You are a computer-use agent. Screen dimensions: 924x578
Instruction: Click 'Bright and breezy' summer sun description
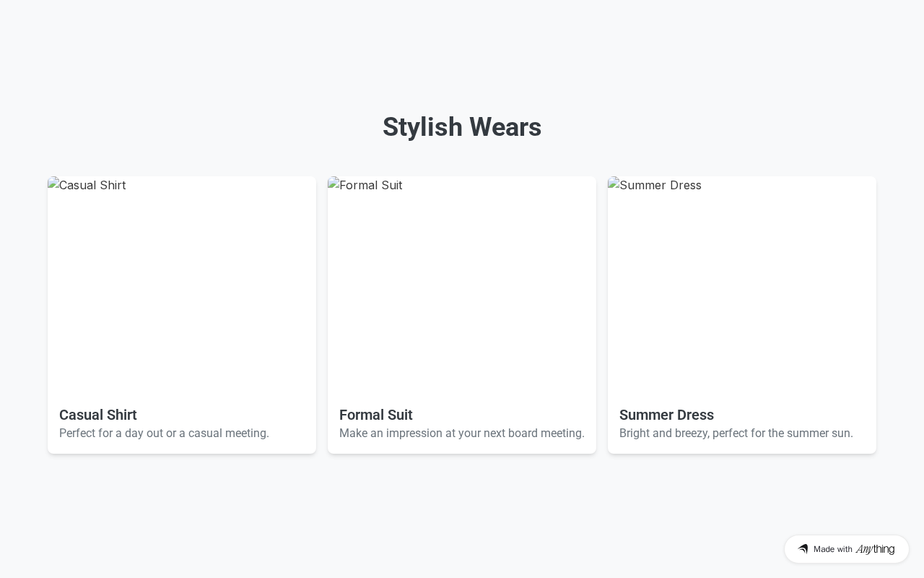(736, 433)
